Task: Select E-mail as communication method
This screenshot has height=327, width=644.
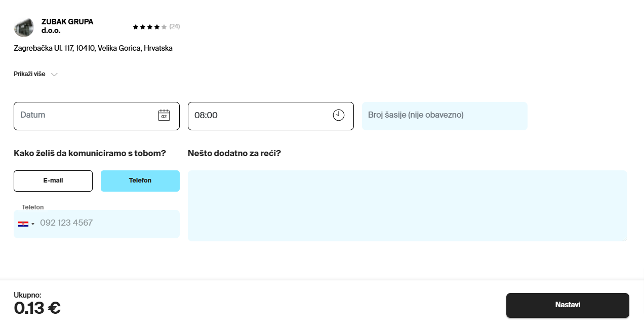Action: [53, 181]
